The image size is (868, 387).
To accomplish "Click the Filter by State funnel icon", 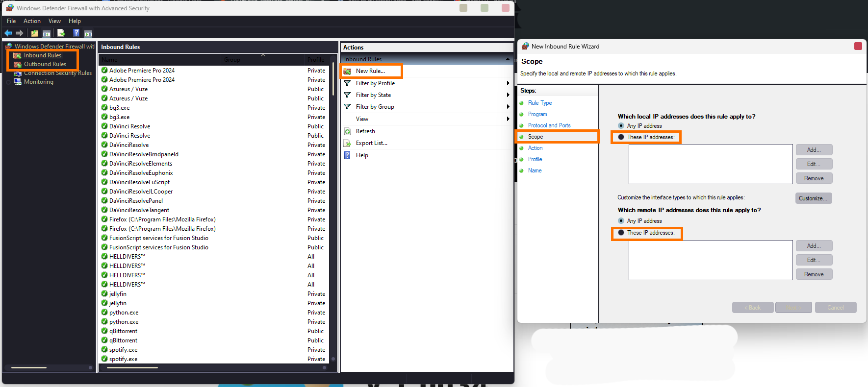I will 347,95.
